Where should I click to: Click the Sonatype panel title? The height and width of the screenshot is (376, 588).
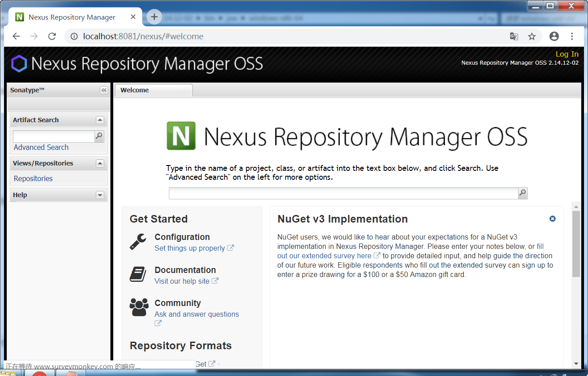[x=27, y=90]
